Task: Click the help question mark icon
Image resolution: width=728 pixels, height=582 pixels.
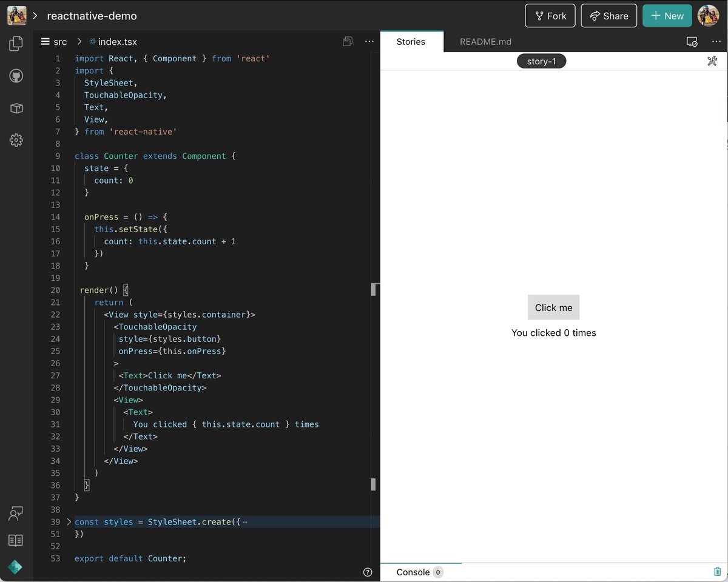Action: (x=367, y=572)
